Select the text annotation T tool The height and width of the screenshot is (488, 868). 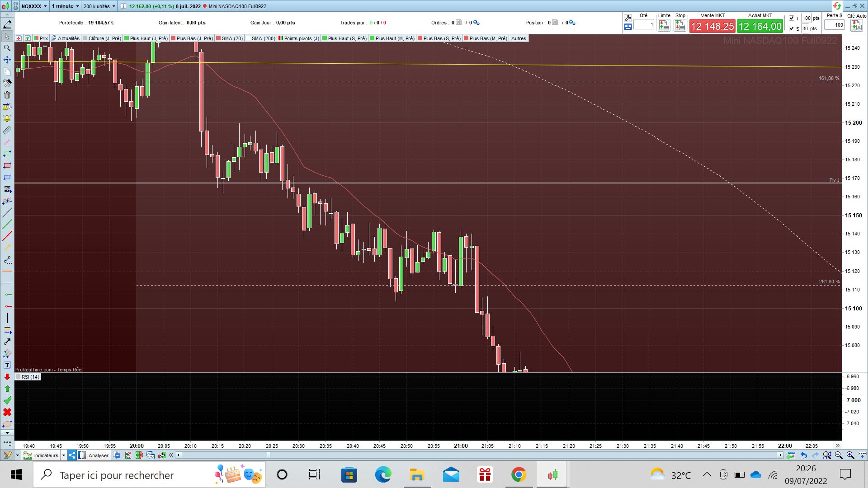7,365
